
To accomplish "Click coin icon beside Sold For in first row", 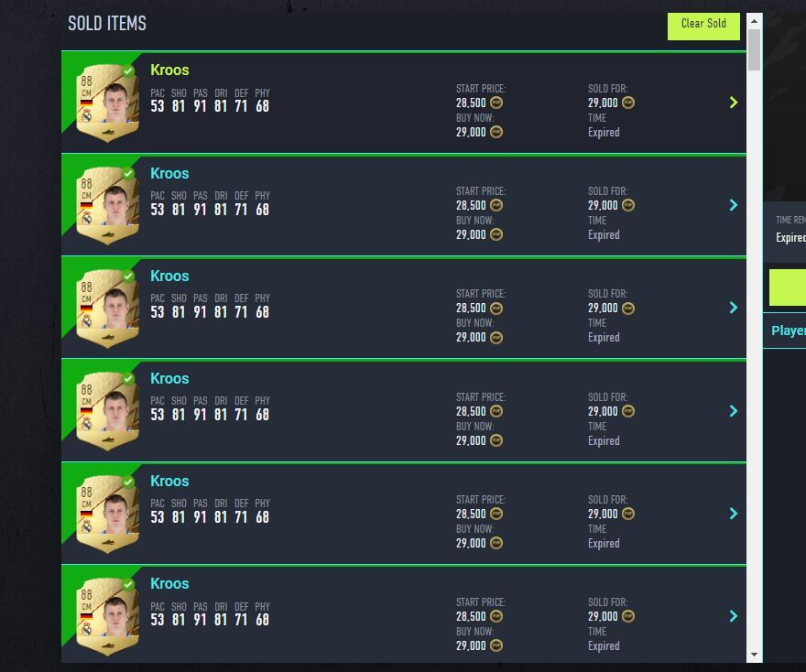I will [628, 103].
